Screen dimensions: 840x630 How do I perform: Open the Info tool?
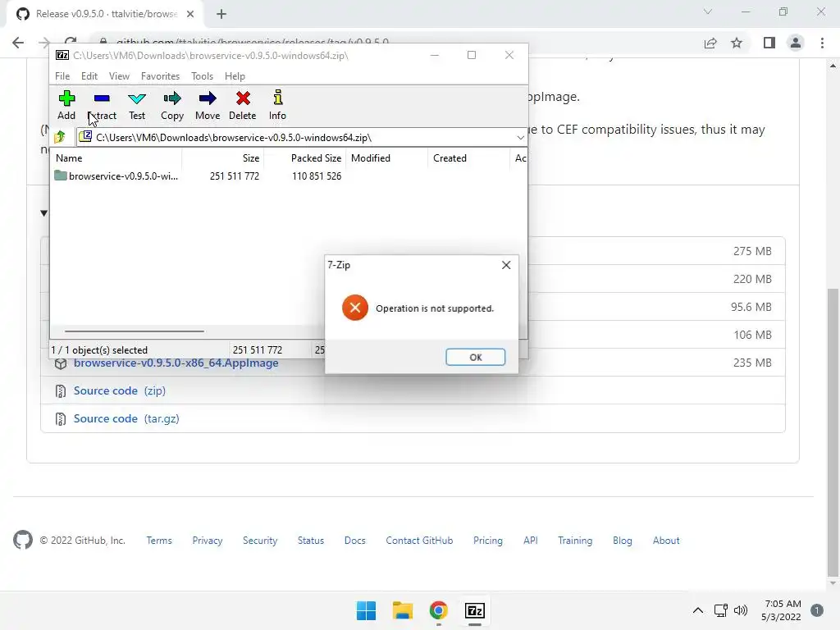[x=277, y=98]
